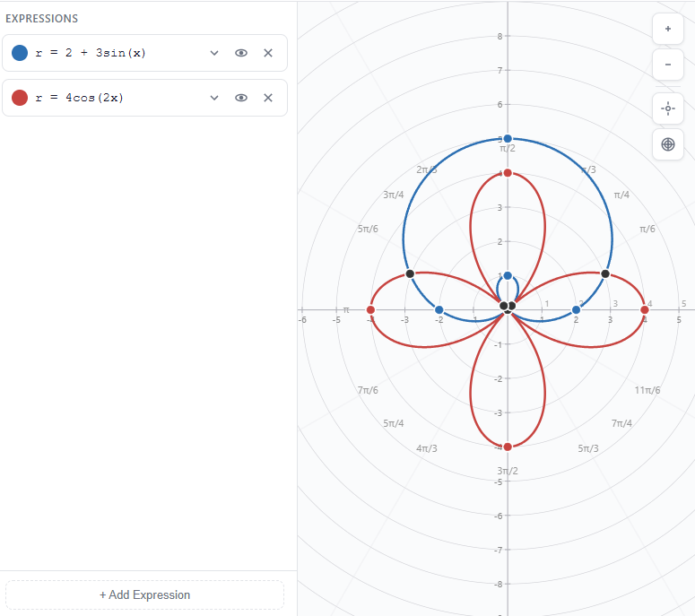Viewport: 695px width, 616px height.
Task: Click the 3π/2 angle label
Action: click(x=507, y=471)
